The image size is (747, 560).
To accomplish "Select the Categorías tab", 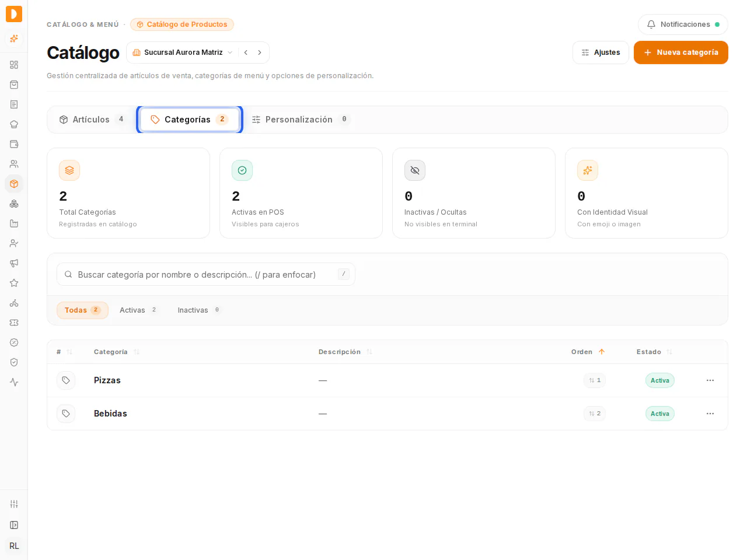I will pyautogui.click(x=190, y=120).
